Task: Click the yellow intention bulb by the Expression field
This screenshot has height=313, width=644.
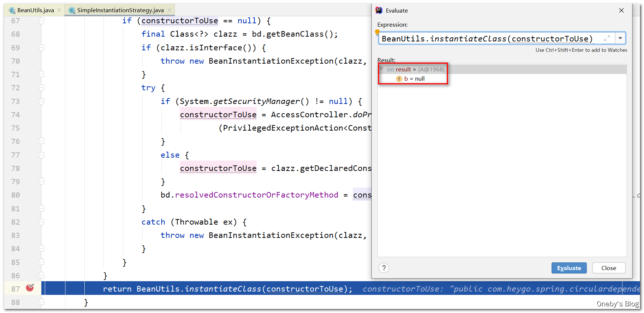Action: 377,32
